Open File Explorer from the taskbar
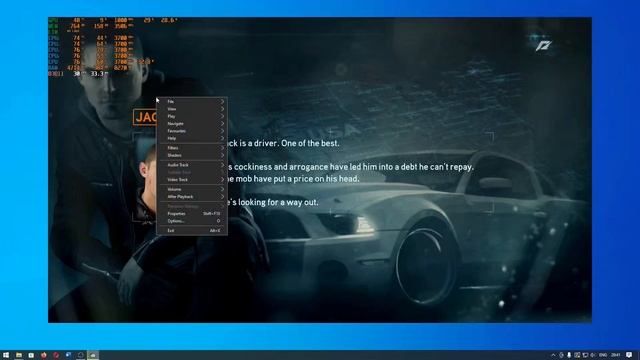 19,355
